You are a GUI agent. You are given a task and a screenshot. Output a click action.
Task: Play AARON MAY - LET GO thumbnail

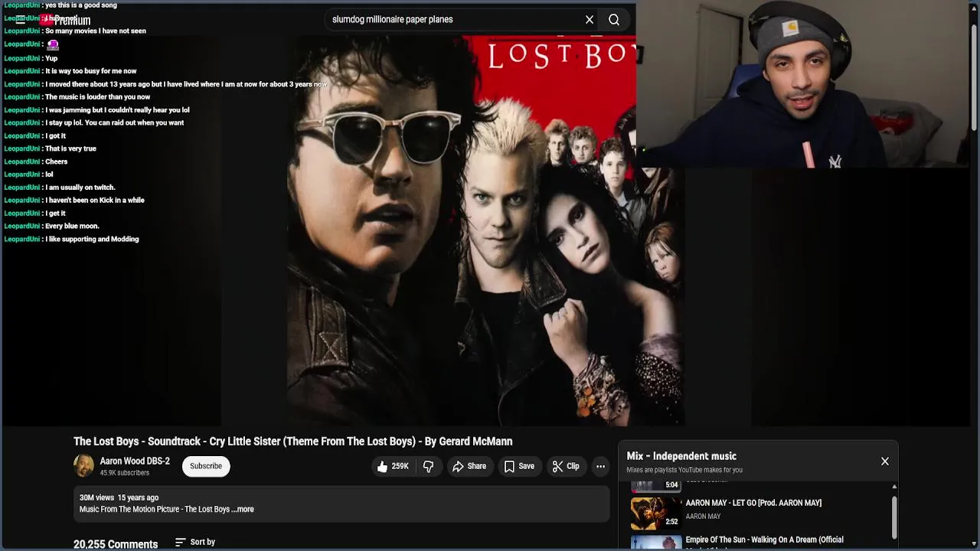656,514
